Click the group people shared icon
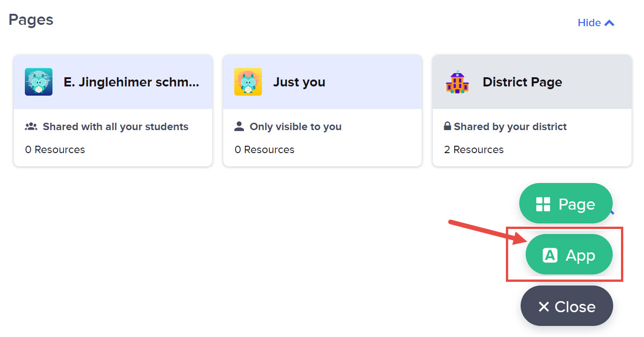The image size is (644, 337). coord(31,126)
